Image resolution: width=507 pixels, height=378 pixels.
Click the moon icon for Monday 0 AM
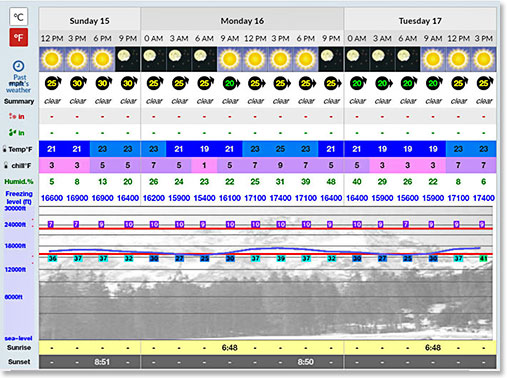point(154,59)
